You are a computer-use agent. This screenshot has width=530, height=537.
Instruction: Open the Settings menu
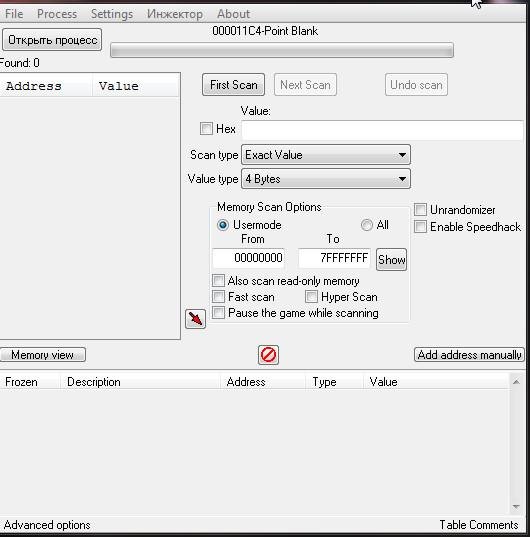(112, 14)
